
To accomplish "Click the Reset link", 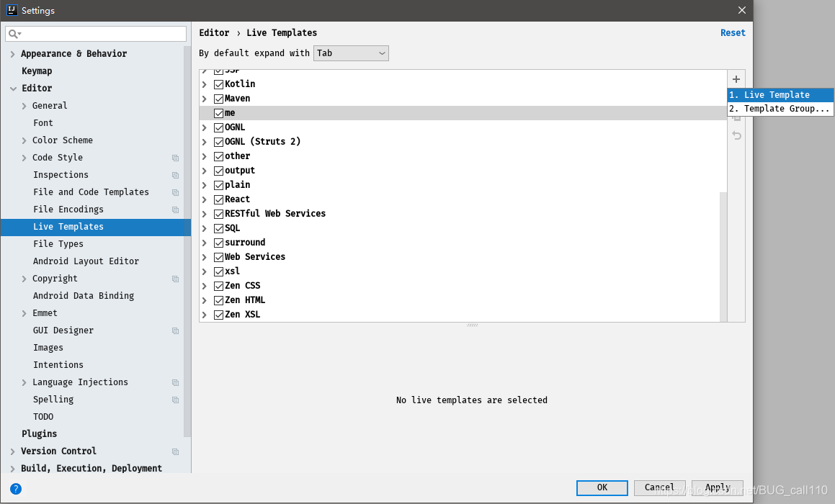I will (x=733, y=32).
